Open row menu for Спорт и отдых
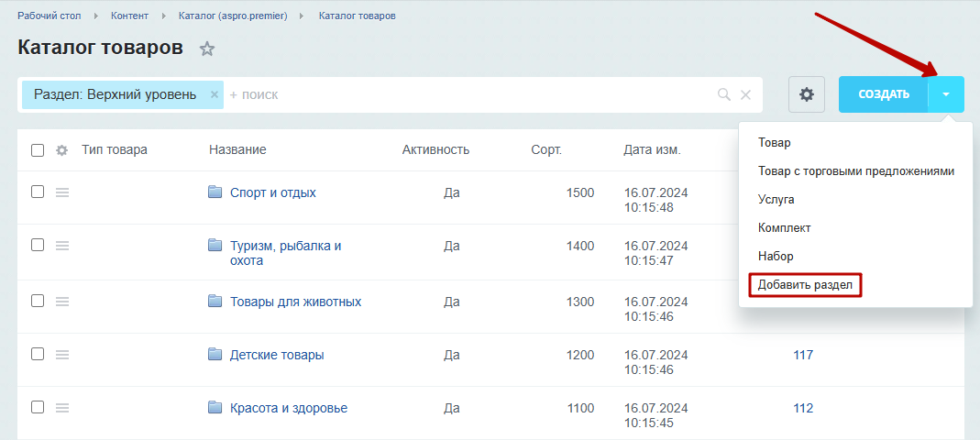Viewport: 980px width, 440px height. [x=61, y=192]
